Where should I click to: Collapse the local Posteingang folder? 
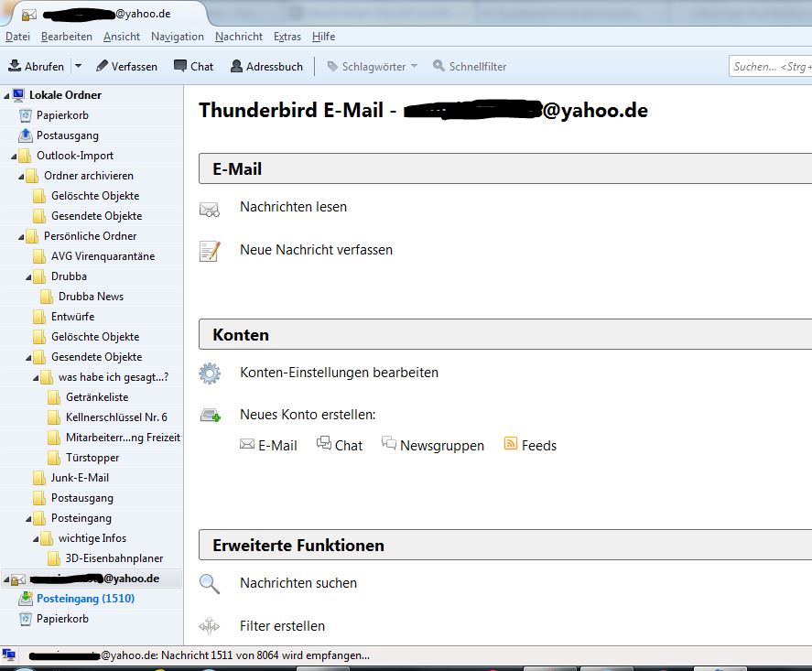(28, 519)
